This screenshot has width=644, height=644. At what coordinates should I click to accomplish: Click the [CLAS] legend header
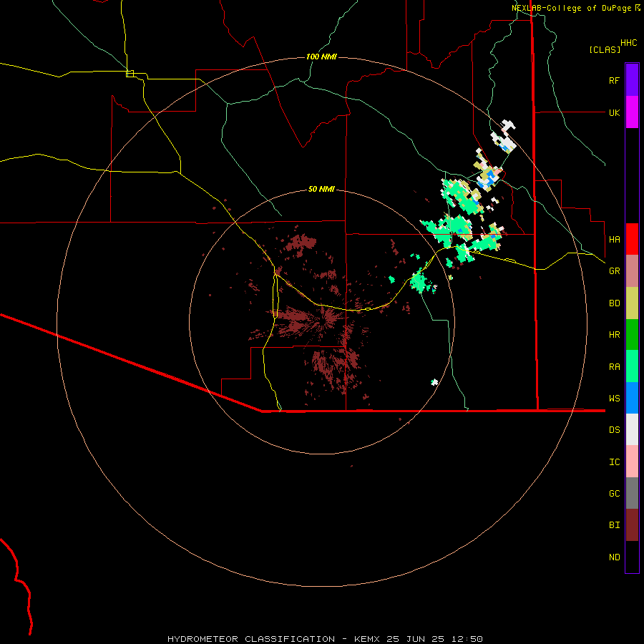click(x=605, y=50)
